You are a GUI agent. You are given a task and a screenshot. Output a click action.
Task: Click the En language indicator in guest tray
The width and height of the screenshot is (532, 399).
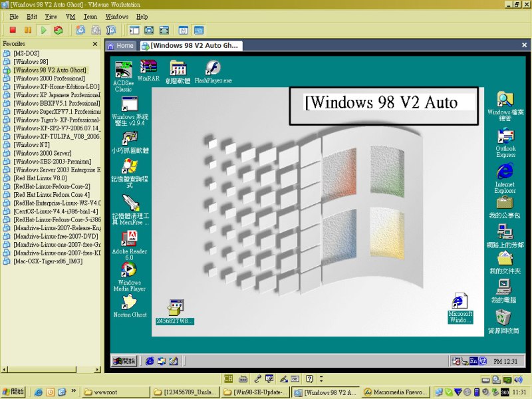[473, 361]
